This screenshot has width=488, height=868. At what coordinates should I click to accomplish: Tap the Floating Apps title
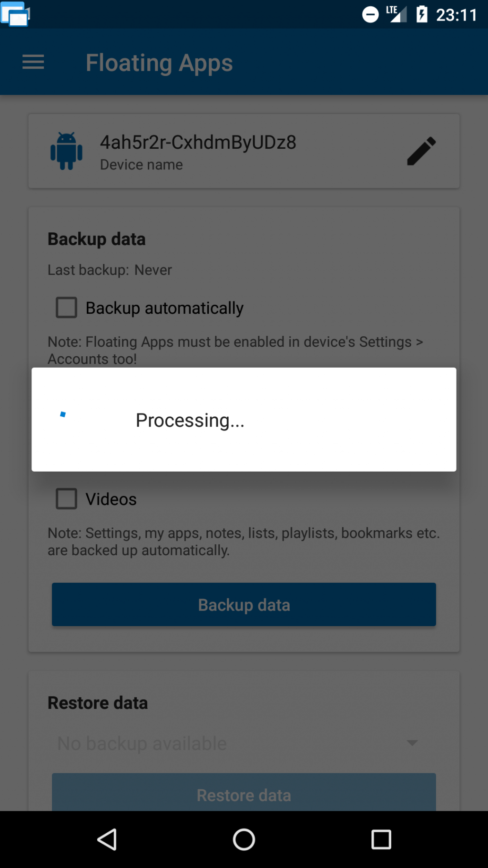pyautogui.click(x=159, y=62)
